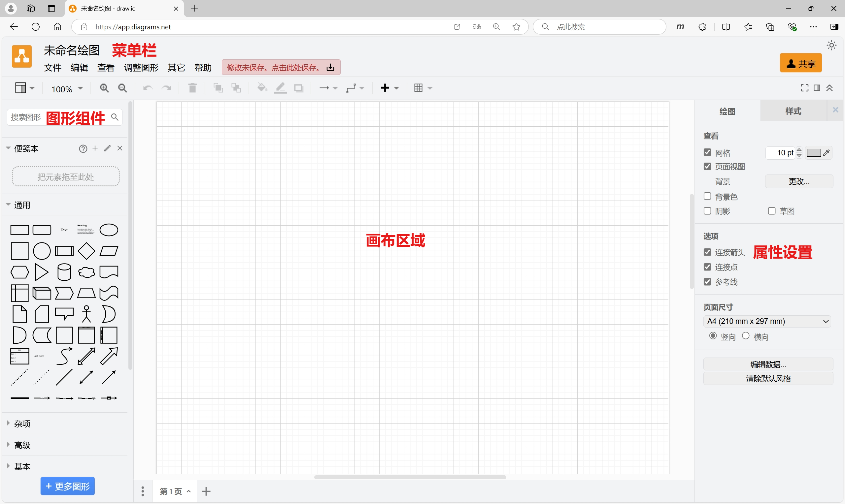Image resolution: width=845 pixels, height=504 pixels.
Task: Select the 横向 landscape radio button
Action: click(746, 336)
